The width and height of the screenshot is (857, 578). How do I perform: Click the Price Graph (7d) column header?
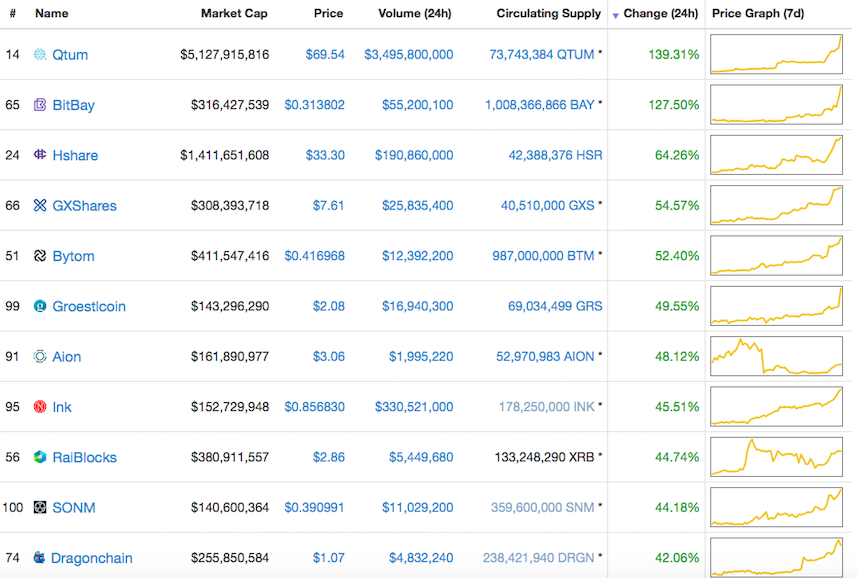point(758,13)
